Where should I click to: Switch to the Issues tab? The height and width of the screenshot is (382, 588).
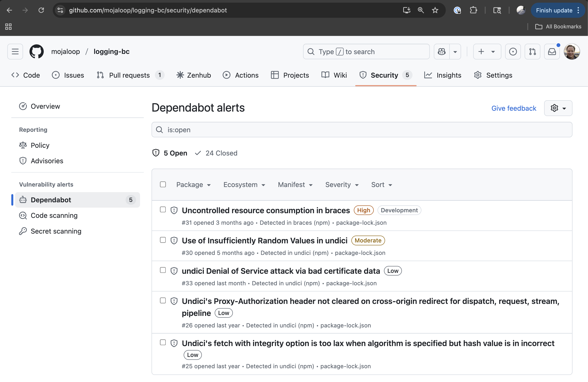pyautogui.click(x=68, y=75)
